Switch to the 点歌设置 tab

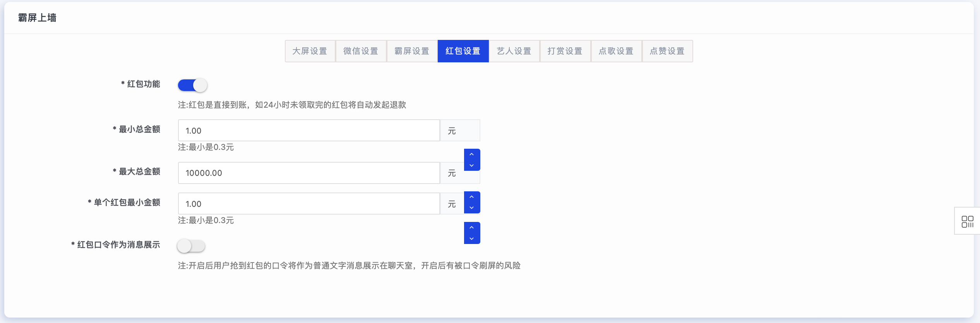point(617,51)
